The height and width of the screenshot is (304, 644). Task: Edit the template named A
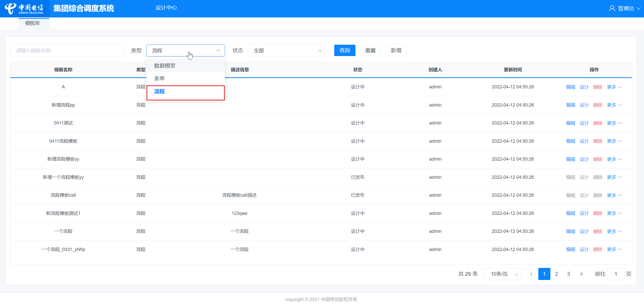point(570,87)
